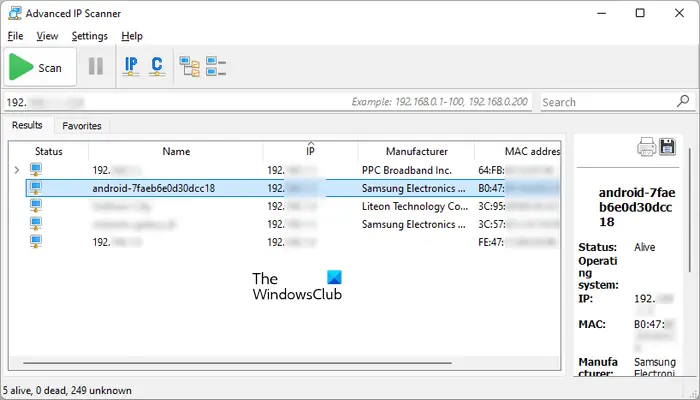Click the PPC Broadband Inc. manufacturer cell

(x=407, y=170)
